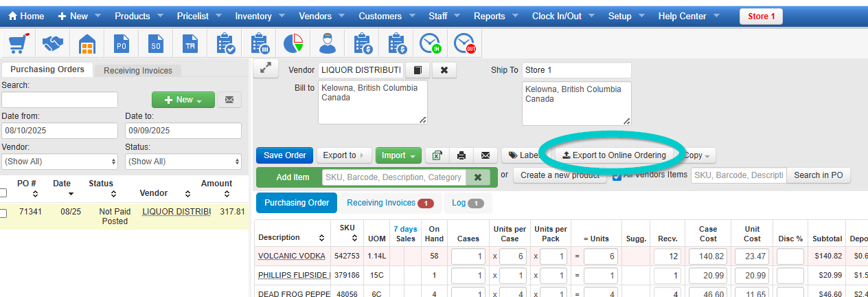The height and width of the screenshot is (297, 868).
Task: Open the shopping cart POS icon
Action: pos(19,44)
